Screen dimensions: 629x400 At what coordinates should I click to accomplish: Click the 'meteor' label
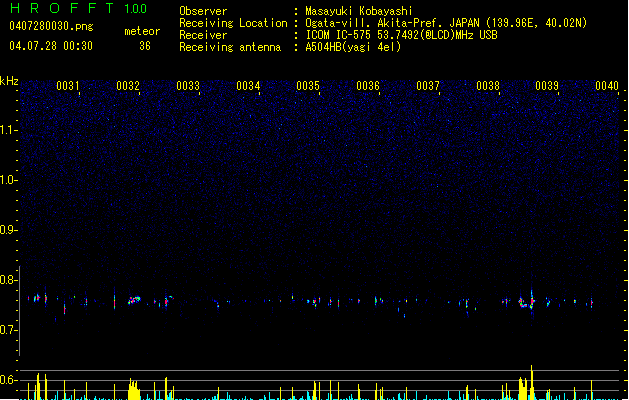pos(142,31)
